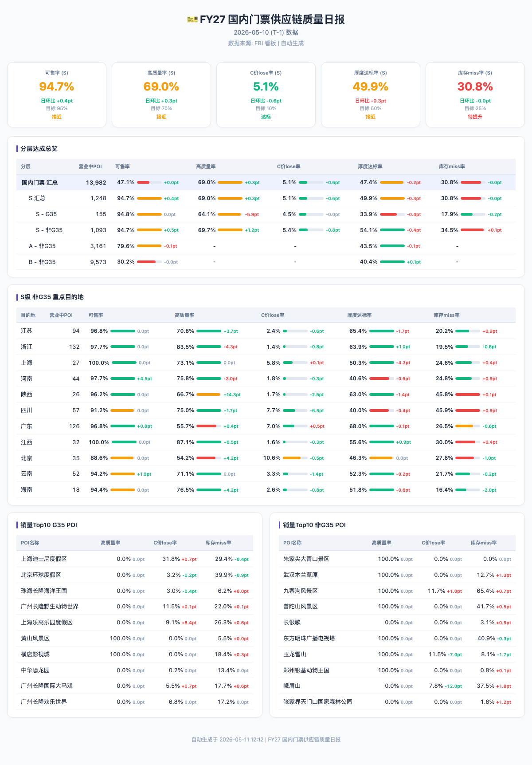Select the B - 非G35 row label
The image size is (532, 765).
(43, 262)
